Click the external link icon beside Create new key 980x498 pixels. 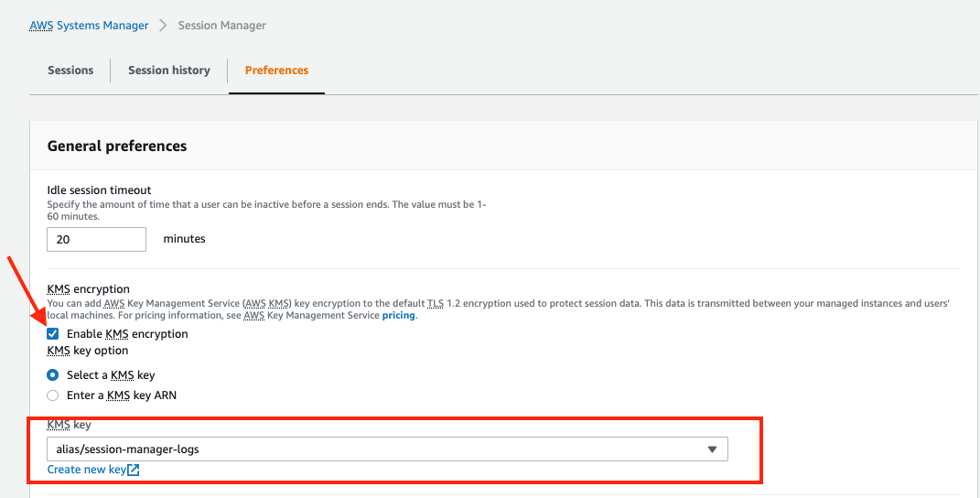133,471
